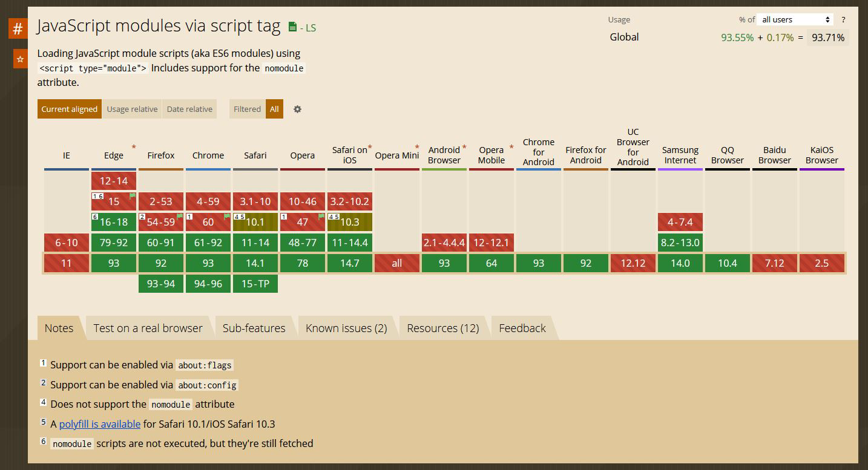Open the LS spec document icon
The image size is (868, 470).
click(x=293, y=27)
